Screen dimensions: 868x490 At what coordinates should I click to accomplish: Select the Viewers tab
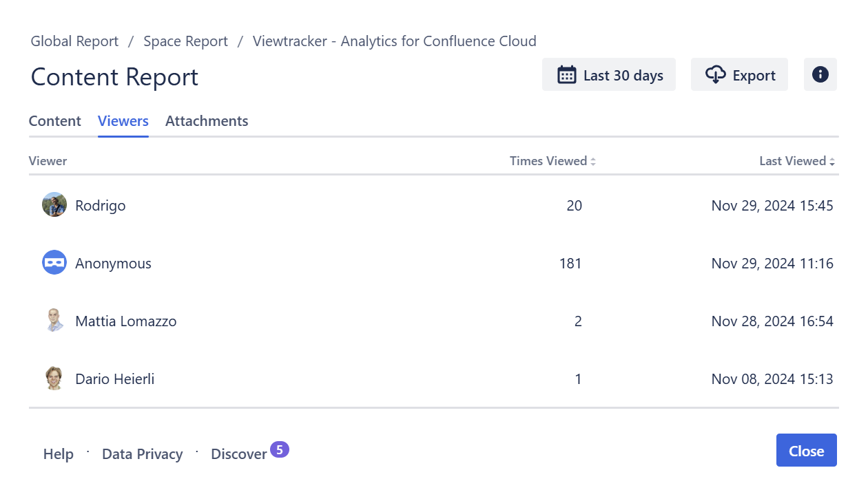(123, 121)
